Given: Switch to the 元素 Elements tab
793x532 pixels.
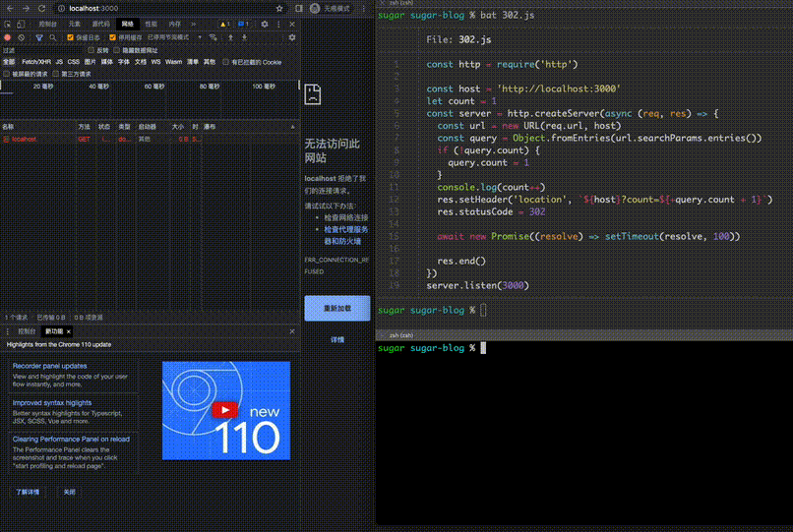Looking at the screenshot, I should tap(75, 24).
